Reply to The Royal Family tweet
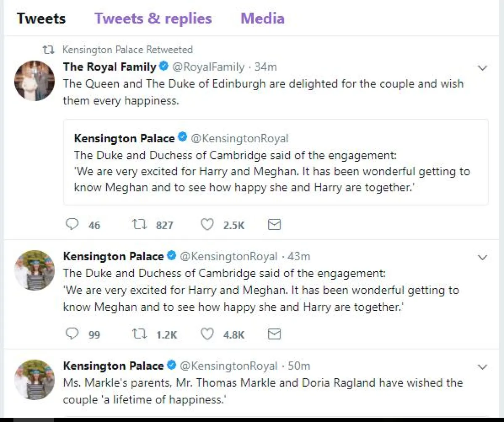Viewport: 504px width, 422px height. (73, 225)
